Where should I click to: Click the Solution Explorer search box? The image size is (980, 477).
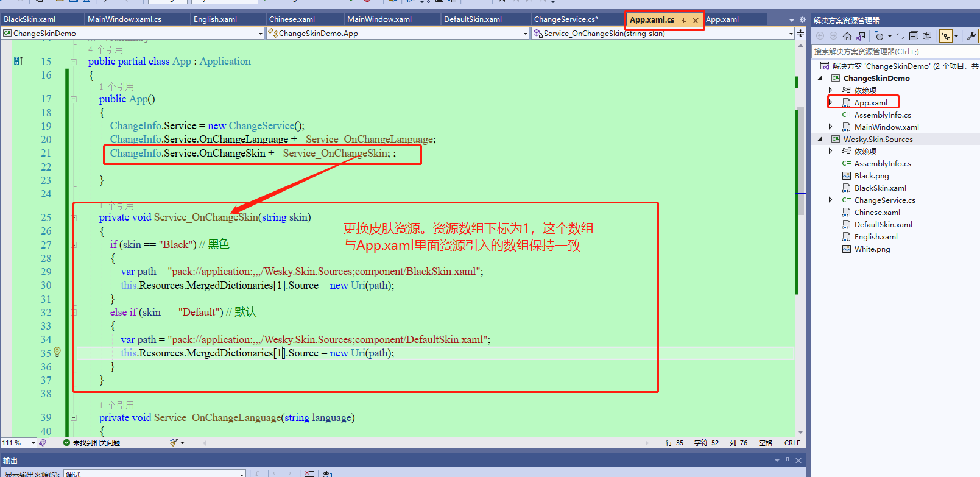click(x=895, y=52)
